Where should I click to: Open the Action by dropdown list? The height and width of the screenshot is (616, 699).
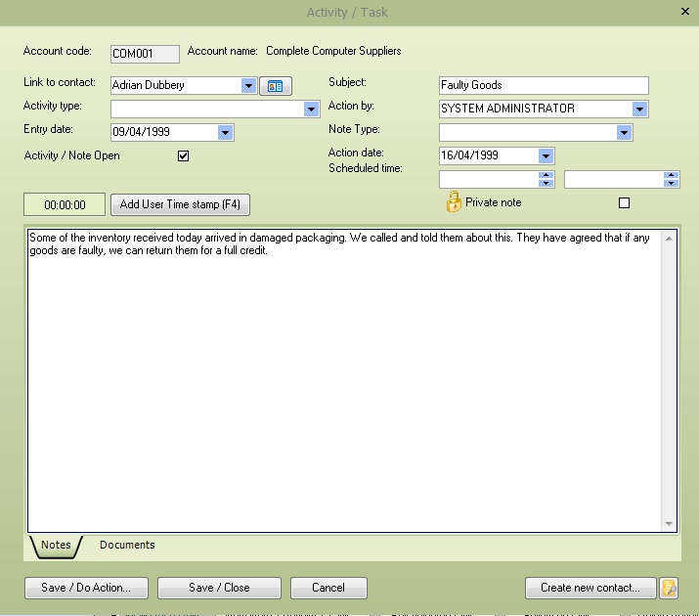click(x=639, y=110)
